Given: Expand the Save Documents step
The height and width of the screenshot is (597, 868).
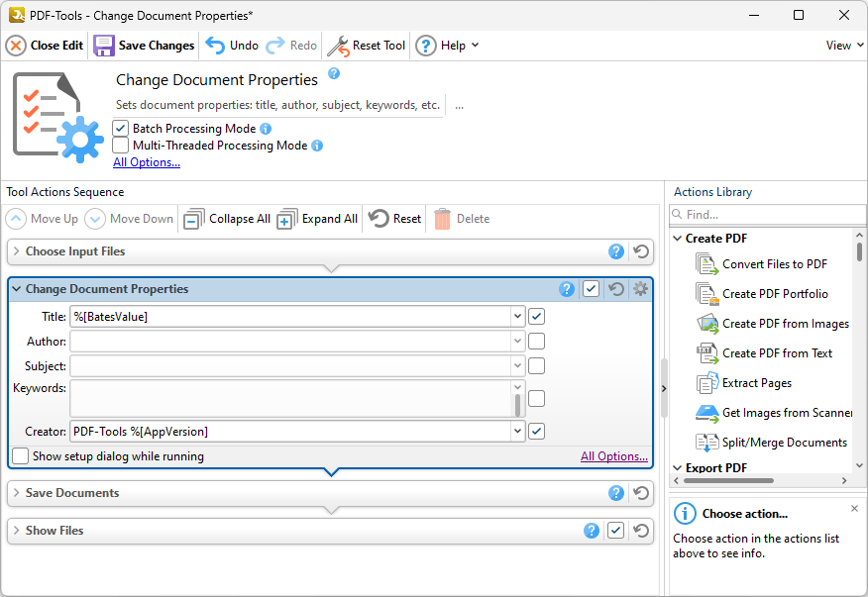Looking at the screenshot, I should 16,493.
